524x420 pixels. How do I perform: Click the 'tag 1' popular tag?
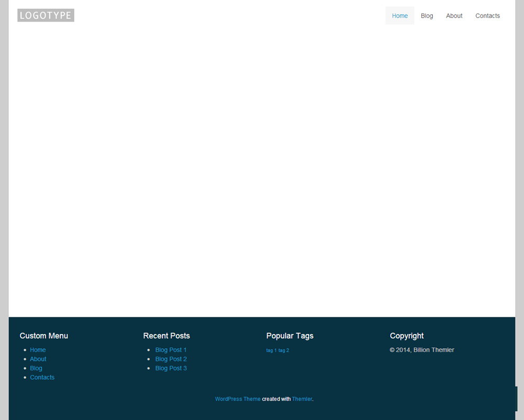pos(271,350)
